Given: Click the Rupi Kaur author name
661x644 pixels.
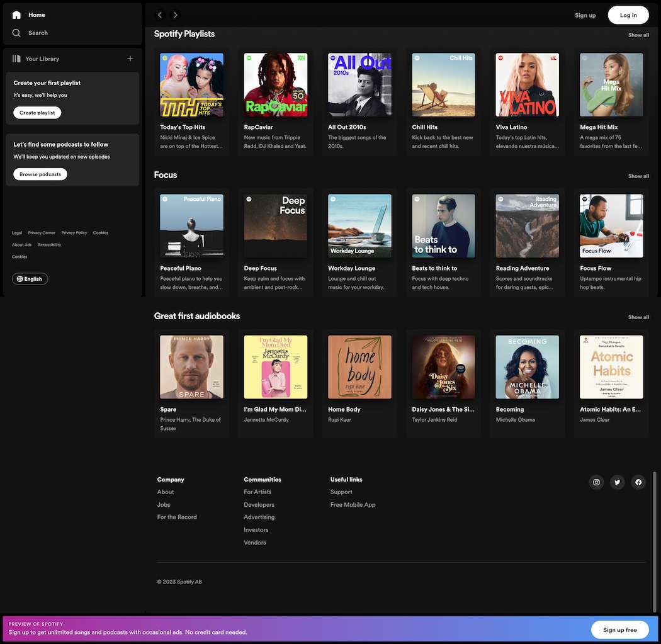Looking at the screenshot, I should click(339, 420).
